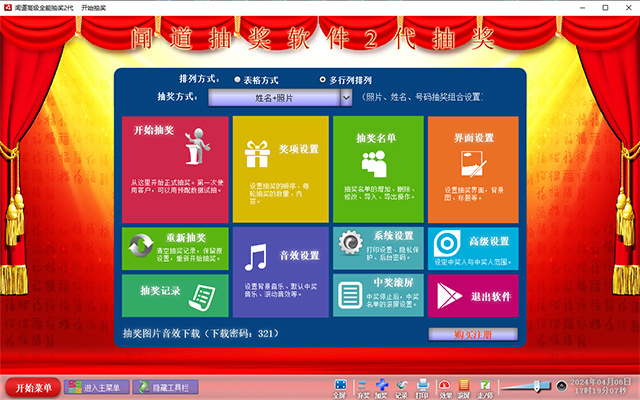Click the 退出软件 magenta tile
Viewport: 640px width, 400px height.
tap(473, 296)
